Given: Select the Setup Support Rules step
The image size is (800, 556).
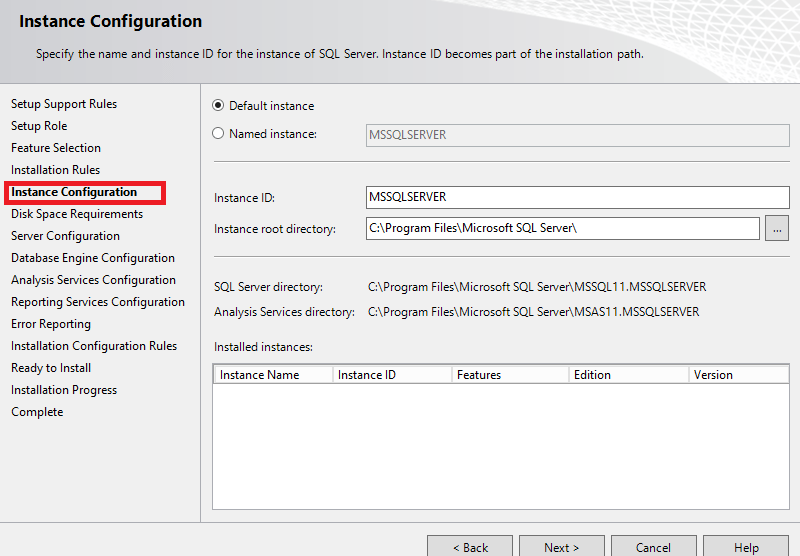Looking at the screenshot, I should [x=64, y=104].
